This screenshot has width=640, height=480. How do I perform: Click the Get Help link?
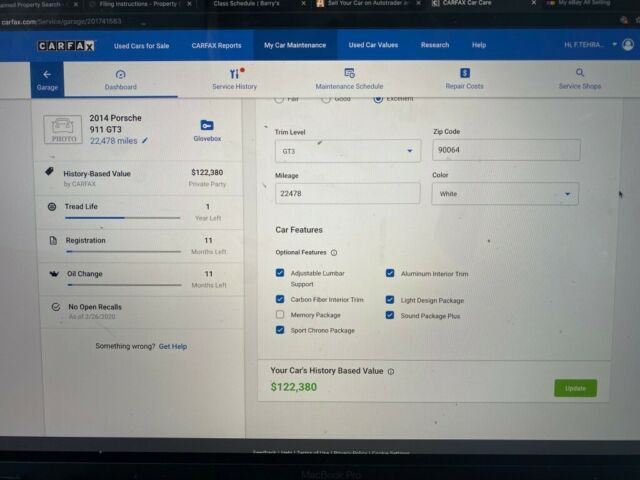[x=173, y=346]
